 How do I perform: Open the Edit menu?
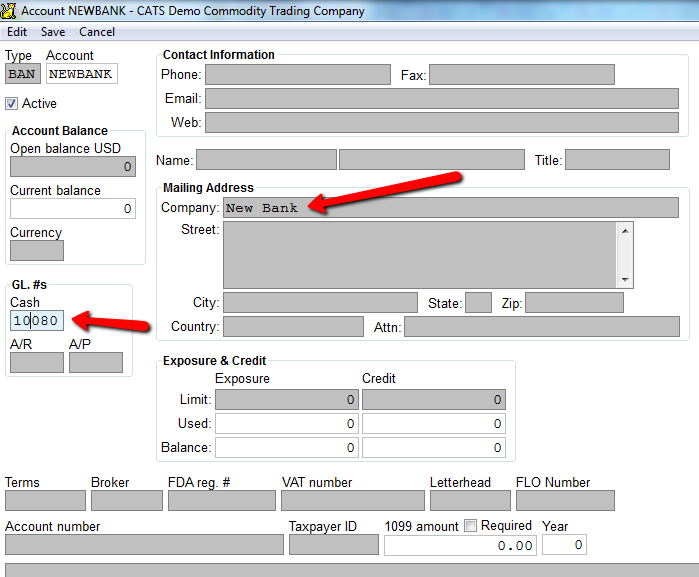[x=17, y=32]
